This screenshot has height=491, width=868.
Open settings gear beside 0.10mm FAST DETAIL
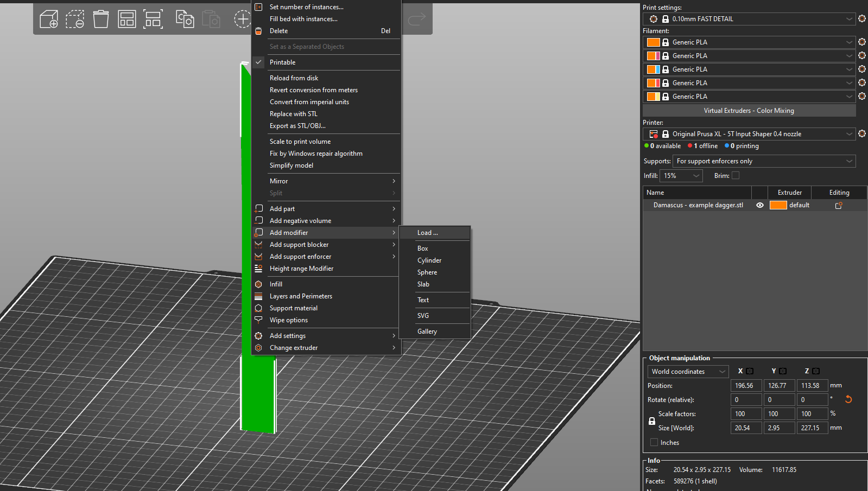(x=862, y=19)
